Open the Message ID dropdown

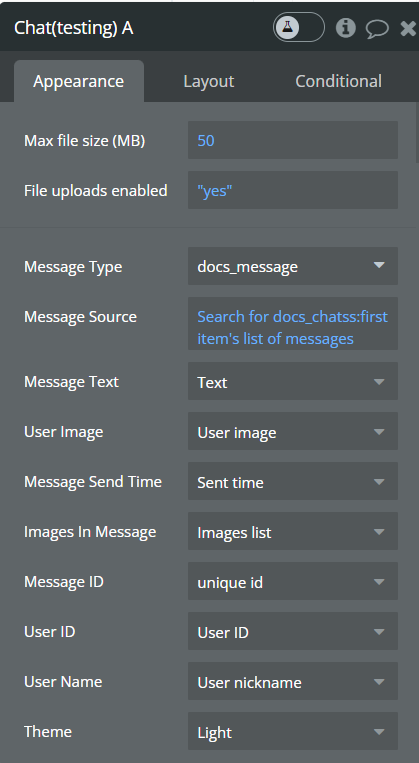(x=293, y=582)
